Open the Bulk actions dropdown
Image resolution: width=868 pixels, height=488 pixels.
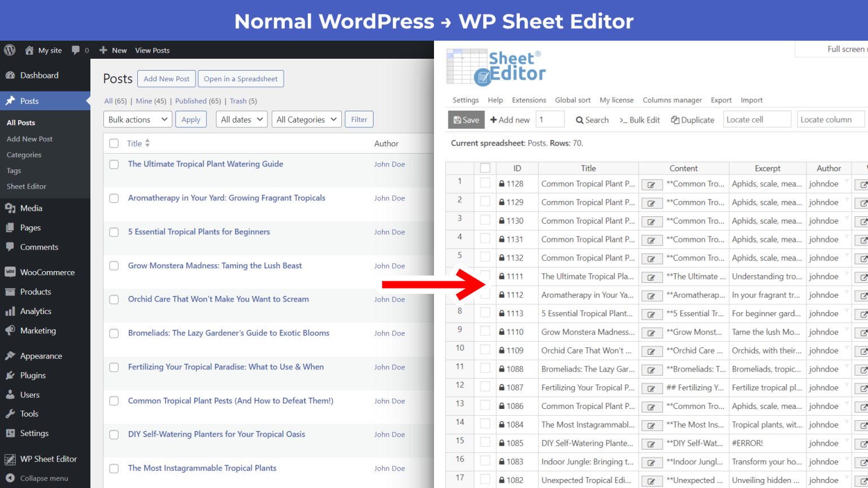(137, 119)
